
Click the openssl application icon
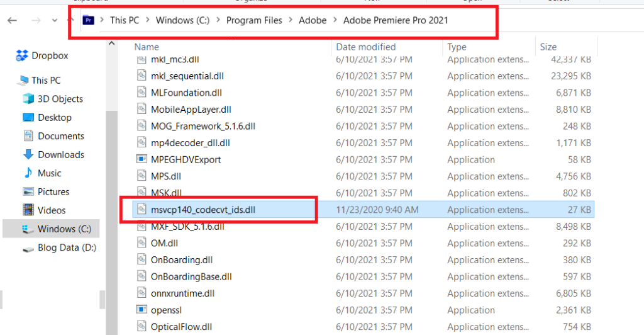tap(142, 309)
